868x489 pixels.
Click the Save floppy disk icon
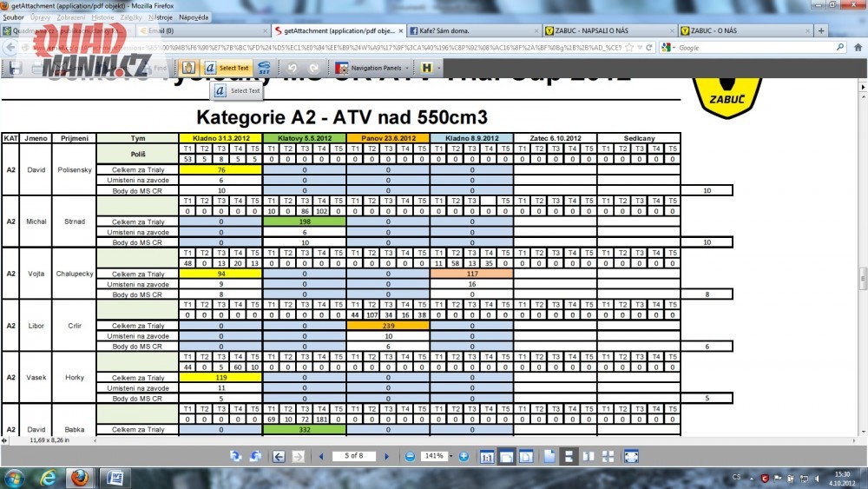[x=15, y=68]
